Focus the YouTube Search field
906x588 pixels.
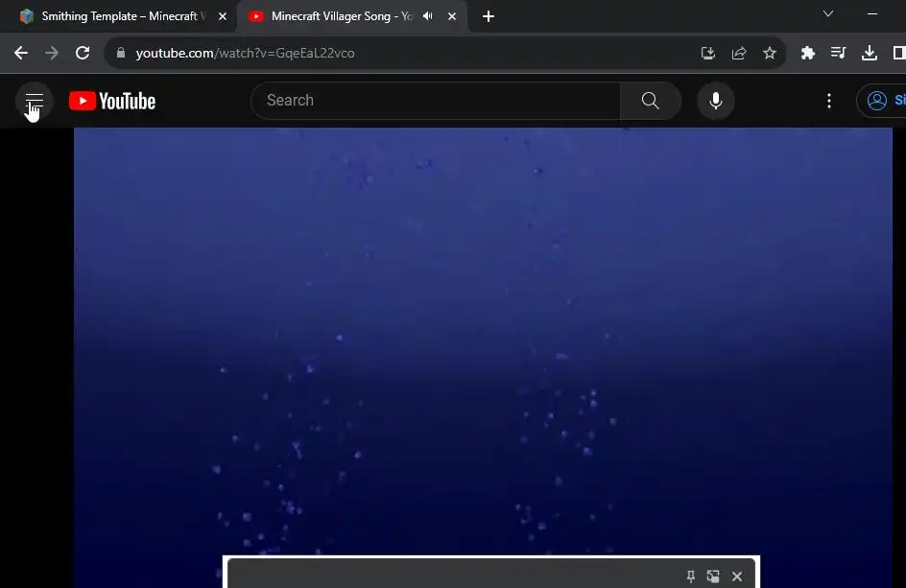436,101
